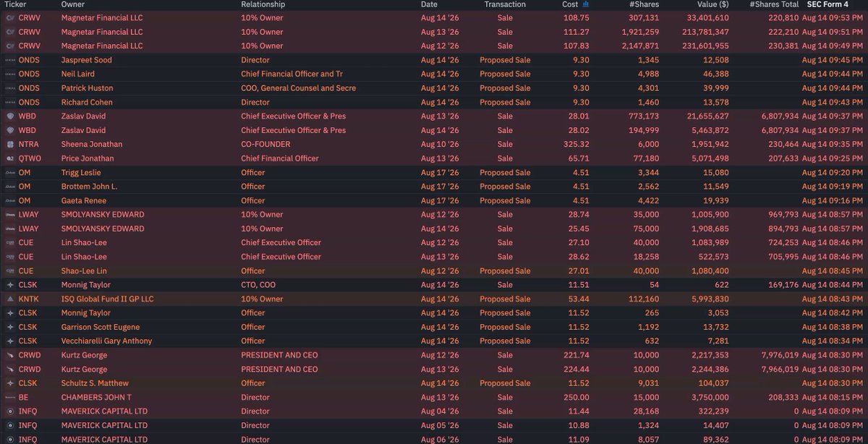Image resolution: width=868 pixels, height=444 pixels.
Task: Click CRWV logo in 307,131 shares row
Action: tap(10, 17)
